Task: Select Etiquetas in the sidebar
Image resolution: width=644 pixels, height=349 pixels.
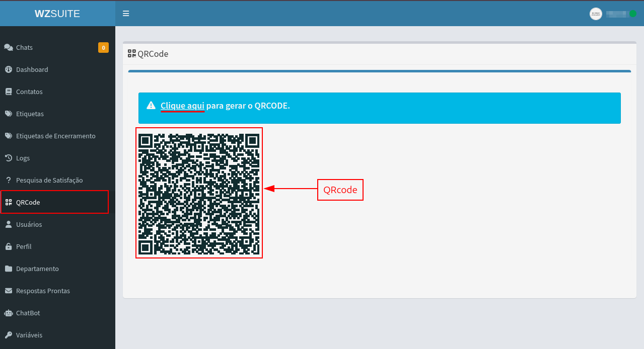Action: click(57, 114)
